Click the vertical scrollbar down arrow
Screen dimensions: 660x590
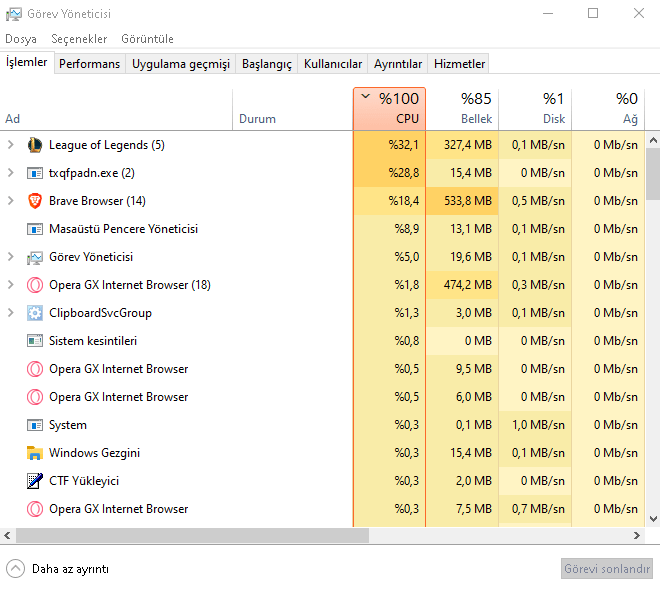point(653,519)
